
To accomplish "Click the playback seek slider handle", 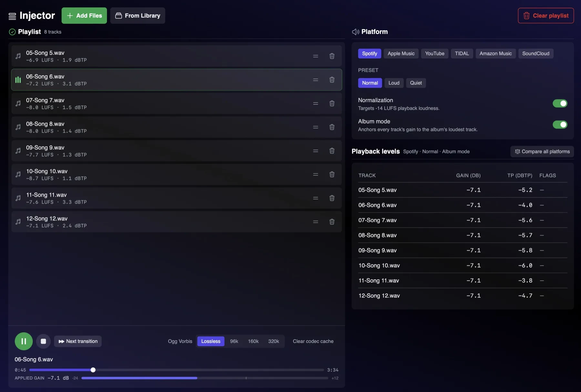I will 93,370.
